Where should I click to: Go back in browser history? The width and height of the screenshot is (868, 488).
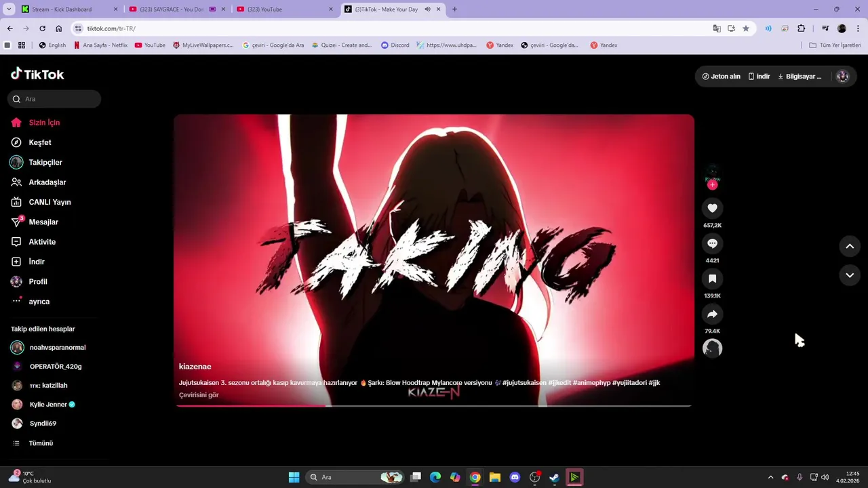(9, 28)
